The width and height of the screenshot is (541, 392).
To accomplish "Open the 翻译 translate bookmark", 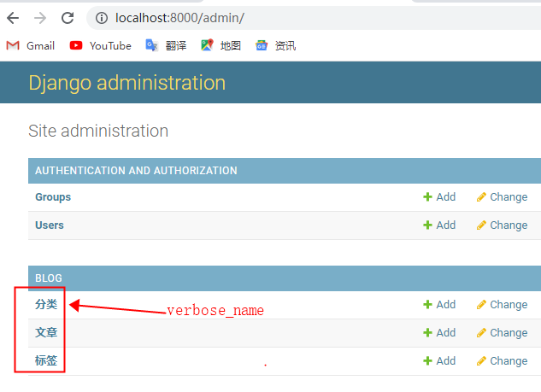I will 166,45.
